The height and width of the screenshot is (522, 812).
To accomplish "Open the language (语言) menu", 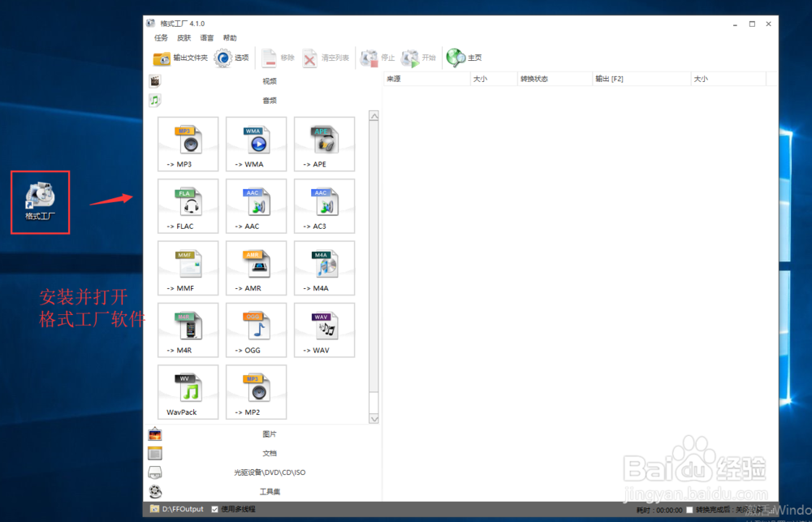I will click(206, 38).
